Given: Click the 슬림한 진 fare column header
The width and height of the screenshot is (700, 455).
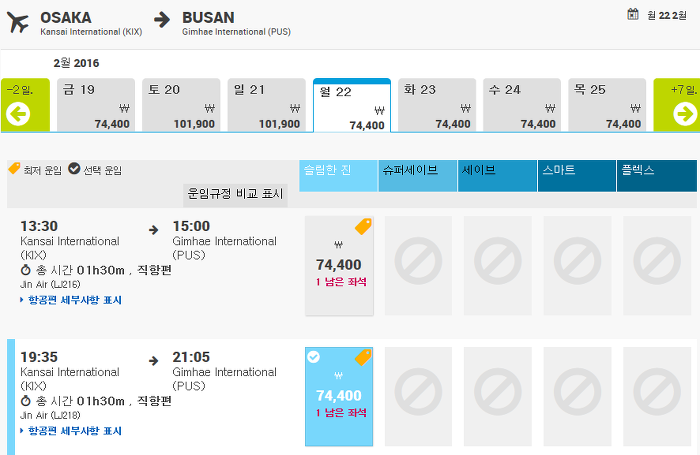Looking at the screenshot, I should pos(338,171).
